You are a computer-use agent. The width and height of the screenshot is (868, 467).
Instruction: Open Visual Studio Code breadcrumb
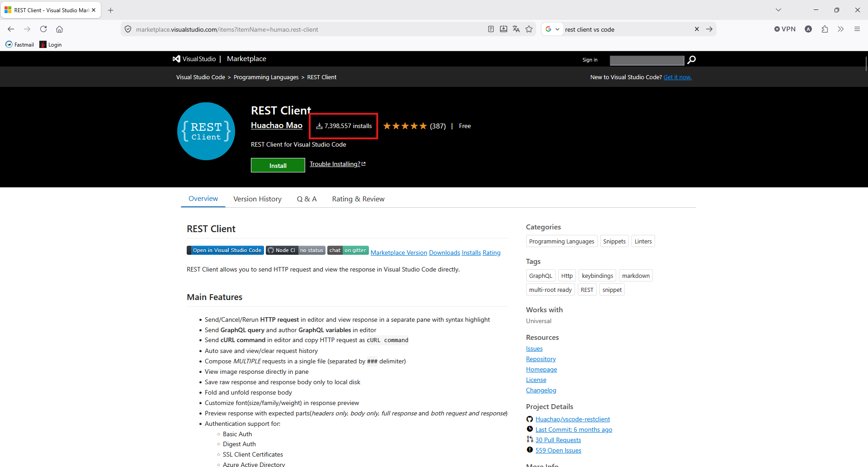coord(201,77)
